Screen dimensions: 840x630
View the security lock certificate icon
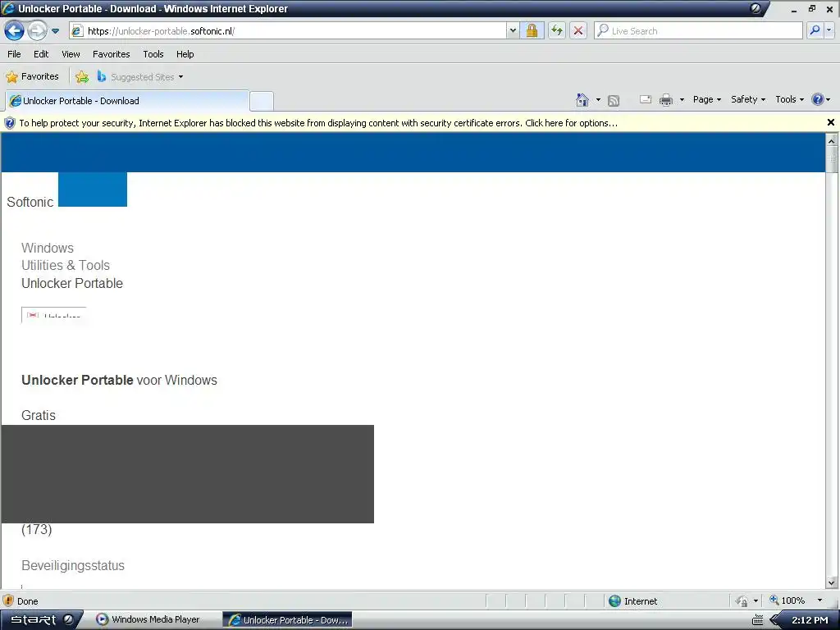pyautogui.click(x=532, y=30)
